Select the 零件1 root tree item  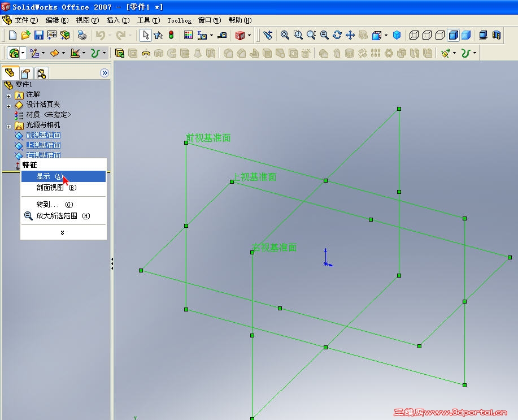pos(24,84)
